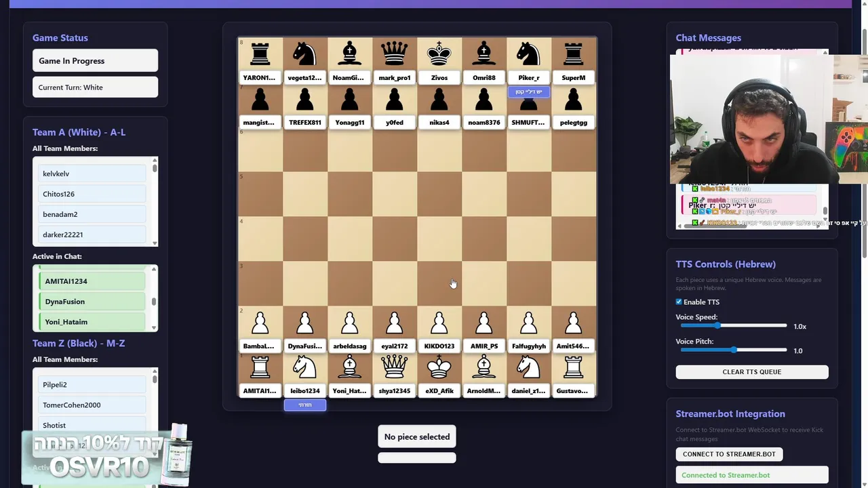Viewport: 868px width, 488px height.
Task: Click Team Z member TomerCohen2000
Action: 94,405
